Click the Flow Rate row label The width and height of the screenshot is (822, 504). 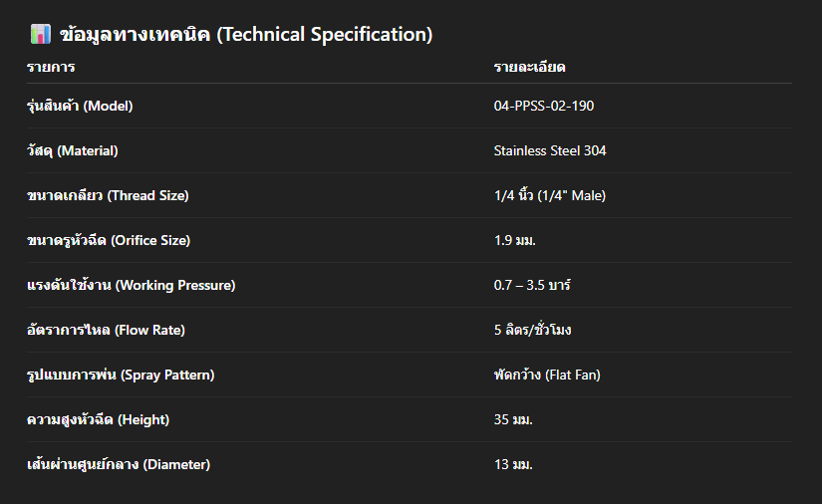107,330
